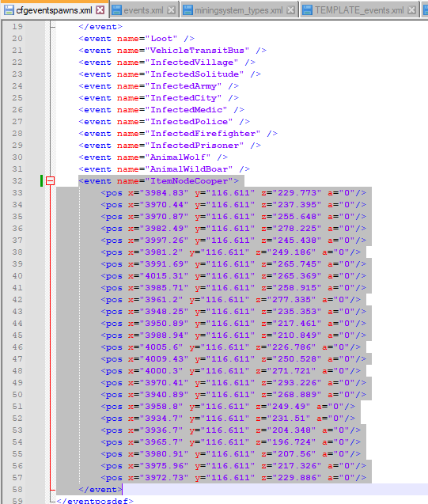Click the "InfectedVillage" event name
The width and height of the screenshot is (428, 504).
pos(191,63)
